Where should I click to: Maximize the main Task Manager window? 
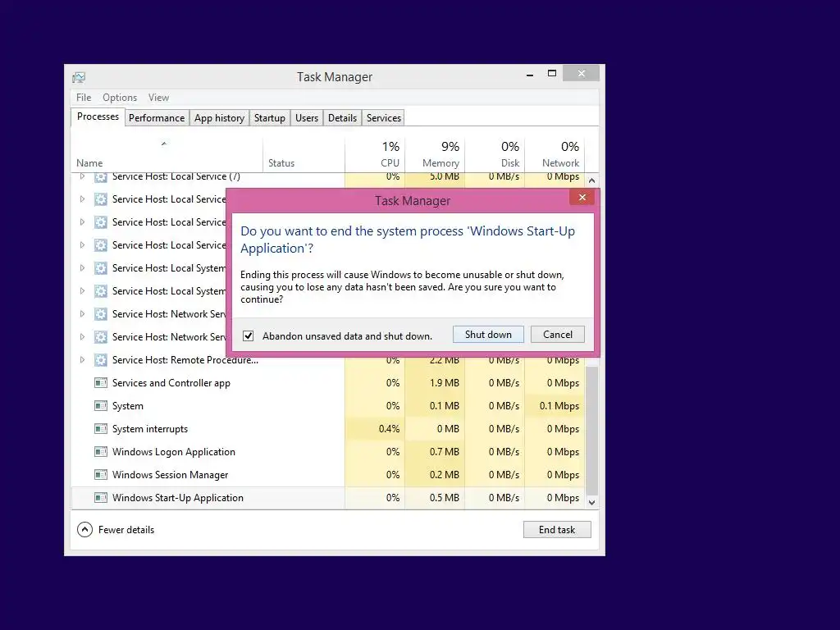click(552, 73)
